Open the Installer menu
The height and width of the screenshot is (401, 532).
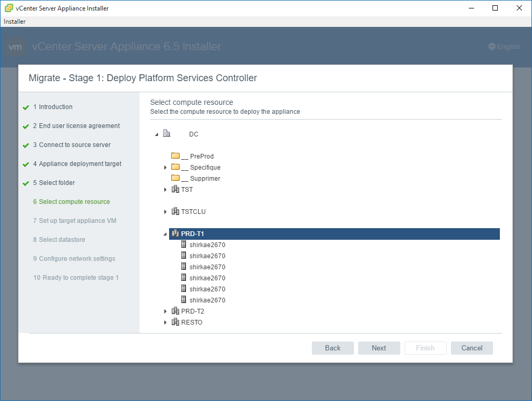coord(15,22)
